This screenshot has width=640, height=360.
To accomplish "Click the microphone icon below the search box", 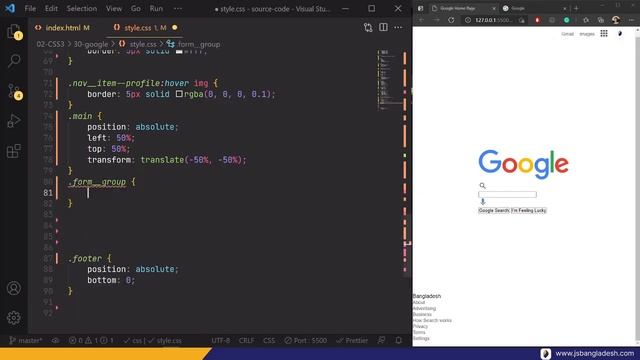I will pos(483,202).
